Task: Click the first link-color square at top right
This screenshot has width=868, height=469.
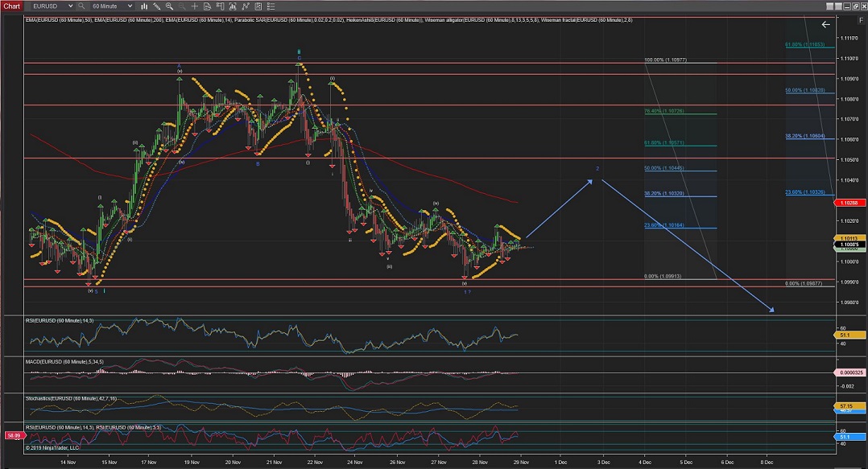Action: [x=830, y=6]
